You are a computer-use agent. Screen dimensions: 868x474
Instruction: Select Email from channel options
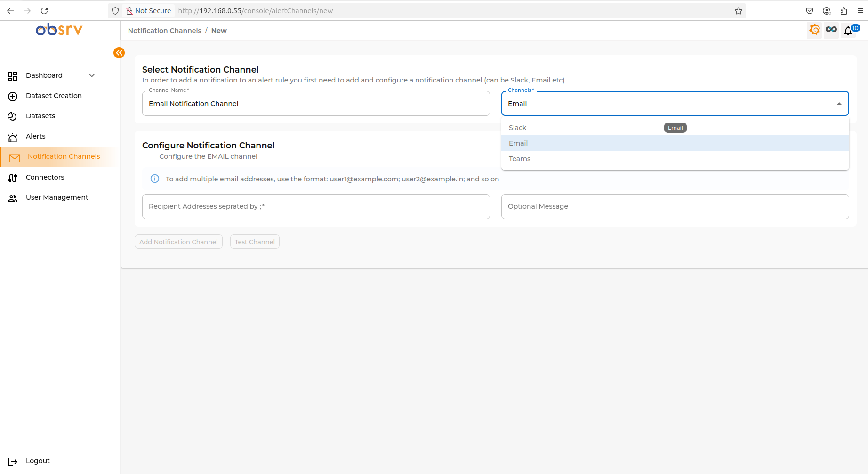(x=675, y=143)
